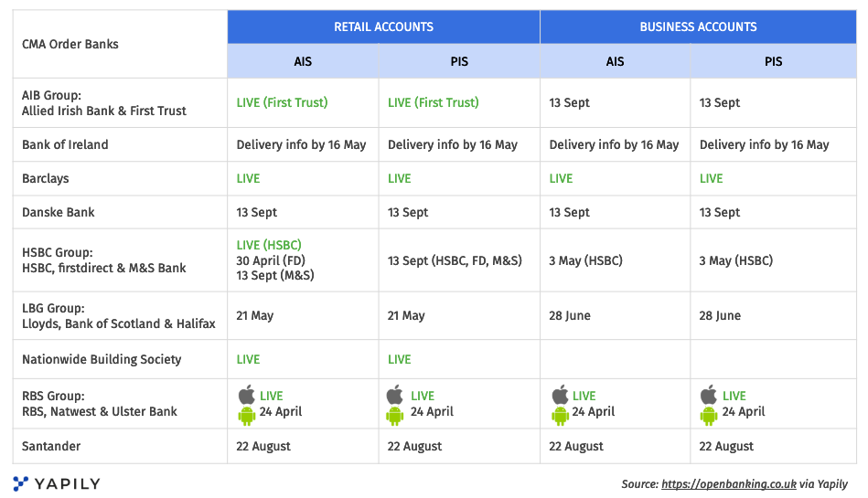Click Barclays 'LIVE' in Business PIS column

pos(711,179)
